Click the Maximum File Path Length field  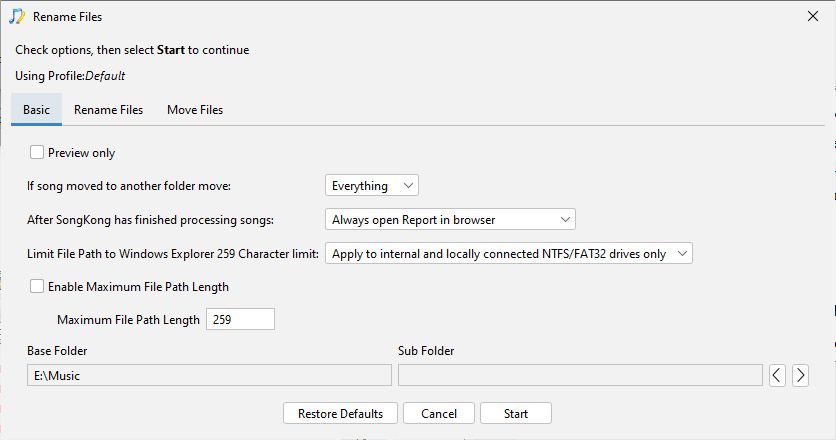240,319
